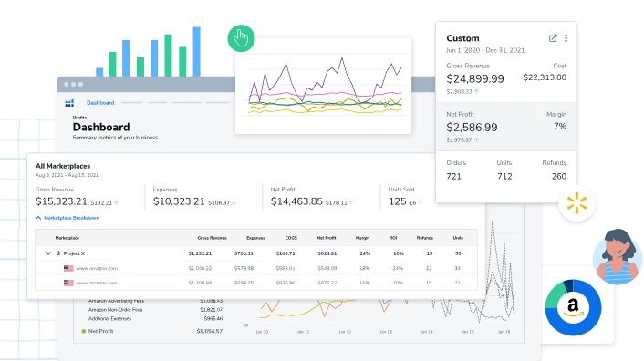
Task: Click the Amazon logo donut chart
Action: tap(574, 307)
